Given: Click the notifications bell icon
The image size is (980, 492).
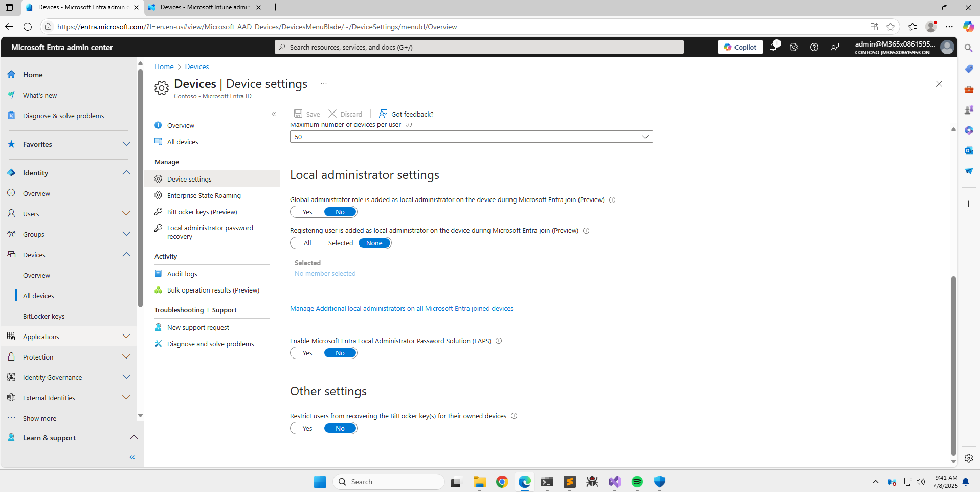Looking at the screenshot, I should [x=773, y=47].
